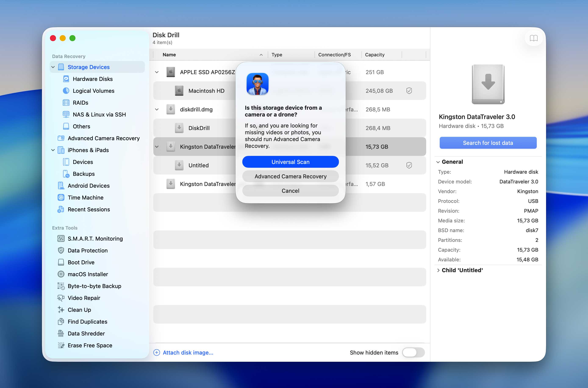Image resolution: width=588 pixels, height=388 pixels.
Task: Expand Child 'Untitled' section
Action: point(438,270)
